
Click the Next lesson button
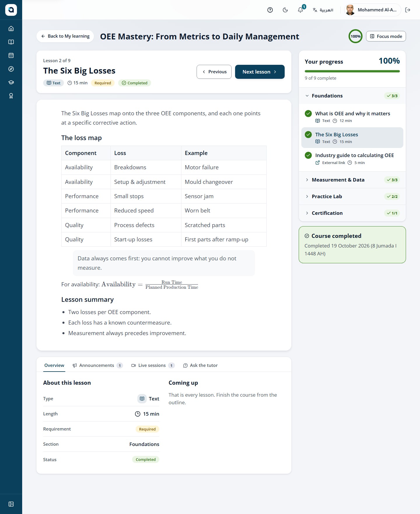pyautogui.click(x=260, y=72)
